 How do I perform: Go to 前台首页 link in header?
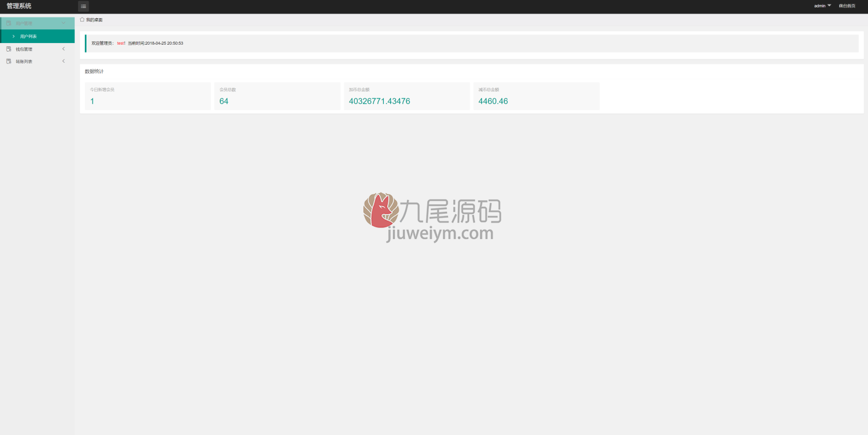[847, 6]
